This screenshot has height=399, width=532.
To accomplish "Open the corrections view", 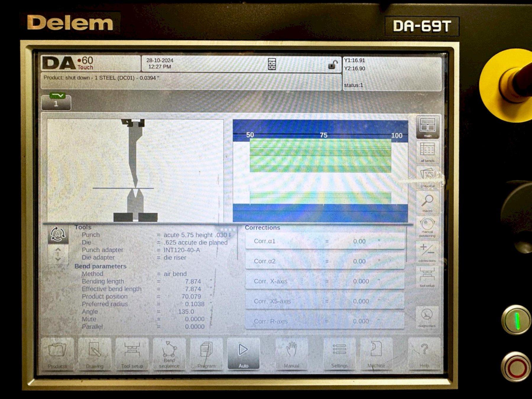I will [x=427, y=252].
